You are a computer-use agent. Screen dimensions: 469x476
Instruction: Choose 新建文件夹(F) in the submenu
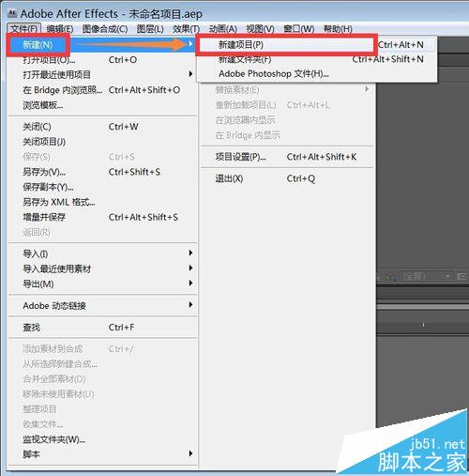[x=316, y=59]
